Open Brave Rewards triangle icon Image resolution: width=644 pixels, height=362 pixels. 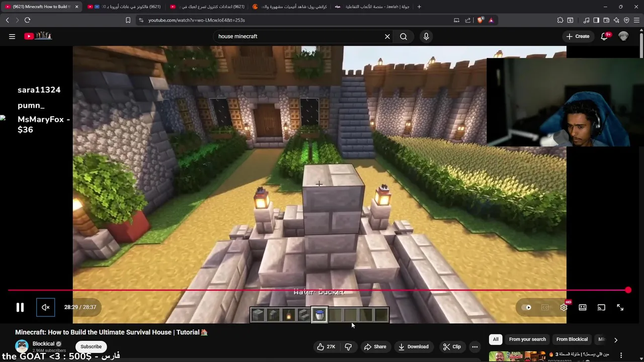[x=491, y=20]
